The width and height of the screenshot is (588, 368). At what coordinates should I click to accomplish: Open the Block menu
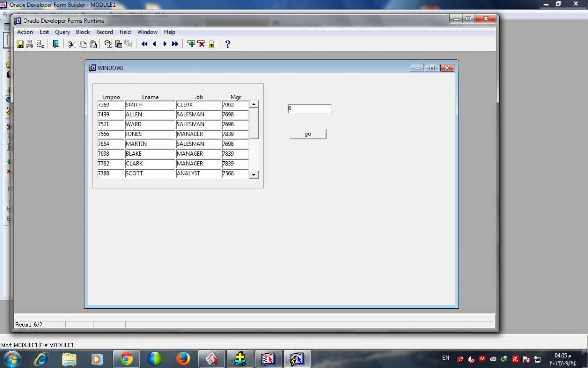[x=83, y=32]
